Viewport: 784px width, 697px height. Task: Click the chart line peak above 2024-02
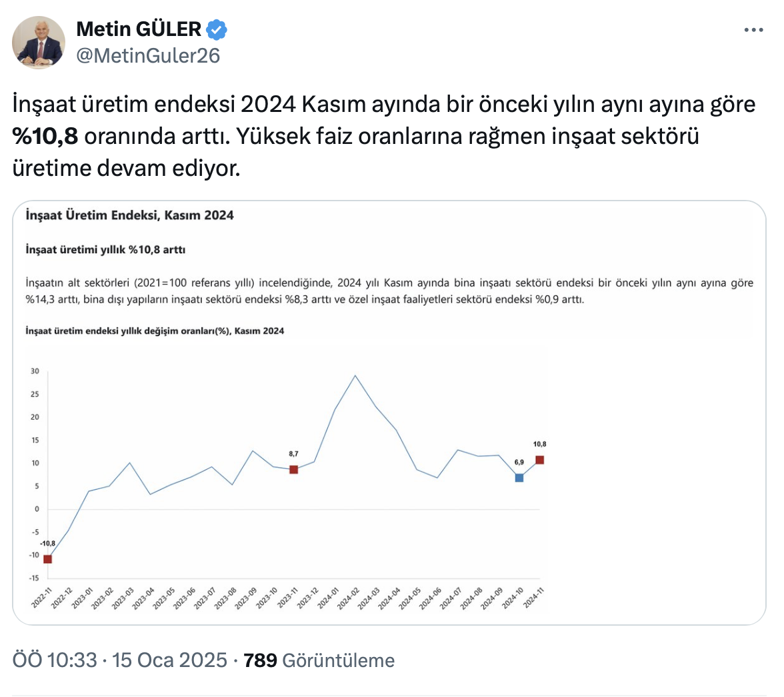click(355, 376)
